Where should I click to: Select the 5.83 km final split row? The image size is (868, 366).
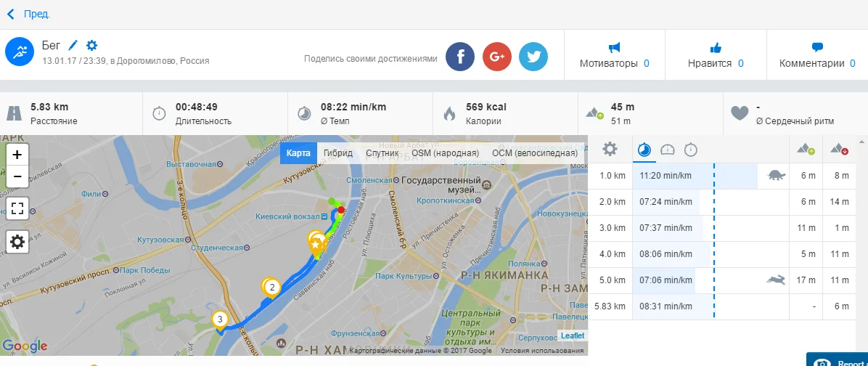click(x=722, y=306)
